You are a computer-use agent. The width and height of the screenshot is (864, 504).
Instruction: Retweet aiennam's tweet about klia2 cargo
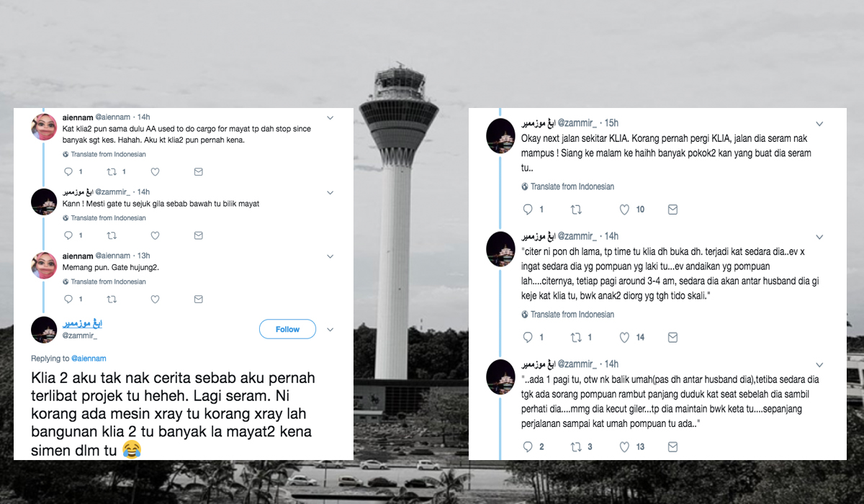coord(112,172)
